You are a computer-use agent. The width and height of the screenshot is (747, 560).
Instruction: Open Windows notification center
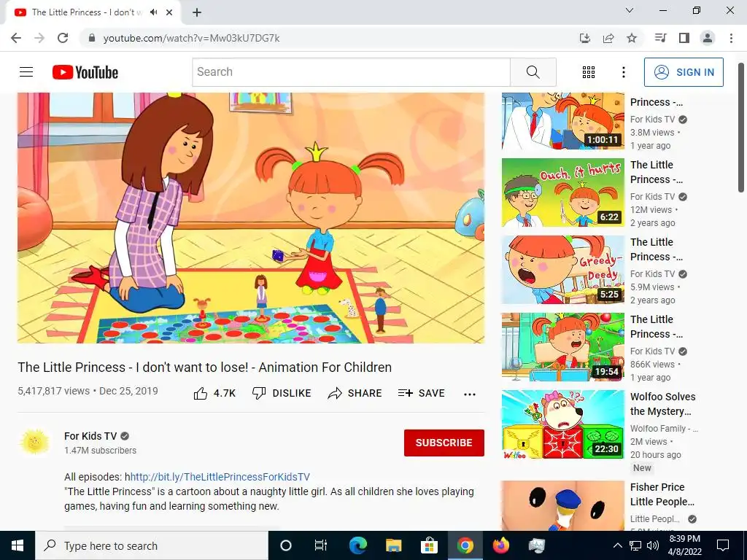click(x=723, y=545)
